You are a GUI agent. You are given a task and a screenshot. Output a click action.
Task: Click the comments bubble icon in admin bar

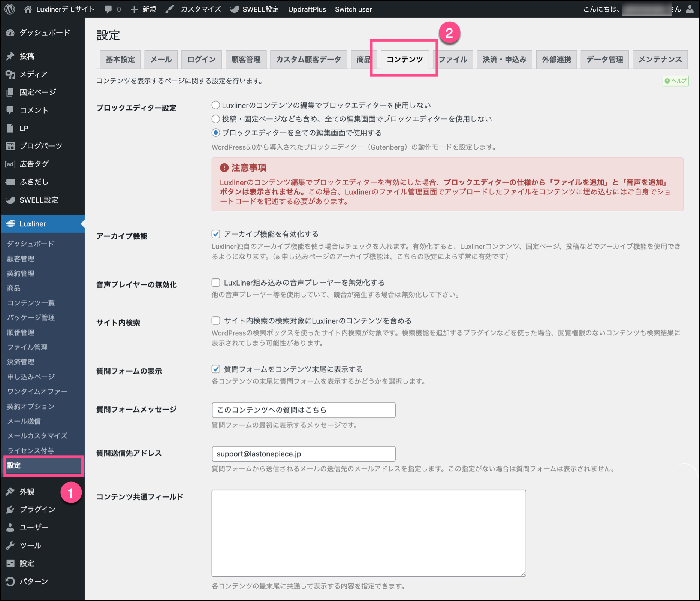(x=108, y=9)
